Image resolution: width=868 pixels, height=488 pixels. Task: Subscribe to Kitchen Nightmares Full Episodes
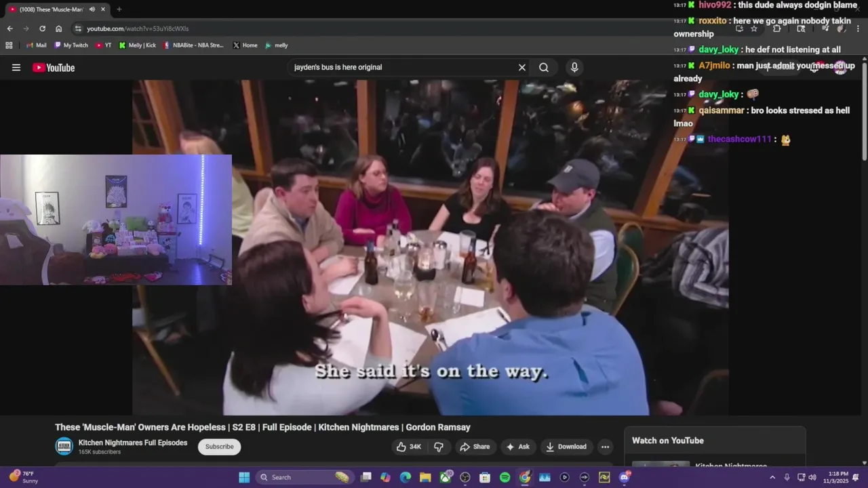click(x=220, y=447)
